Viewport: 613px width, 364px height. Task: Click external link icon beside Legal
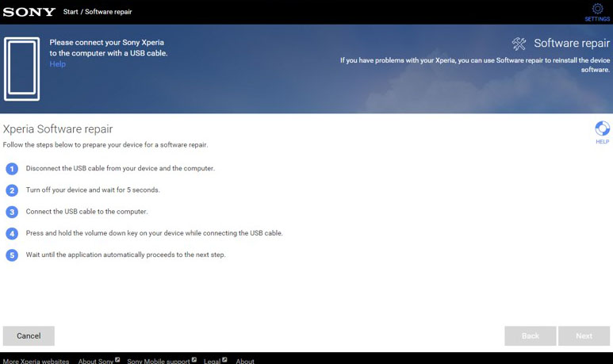click(224, 360)
